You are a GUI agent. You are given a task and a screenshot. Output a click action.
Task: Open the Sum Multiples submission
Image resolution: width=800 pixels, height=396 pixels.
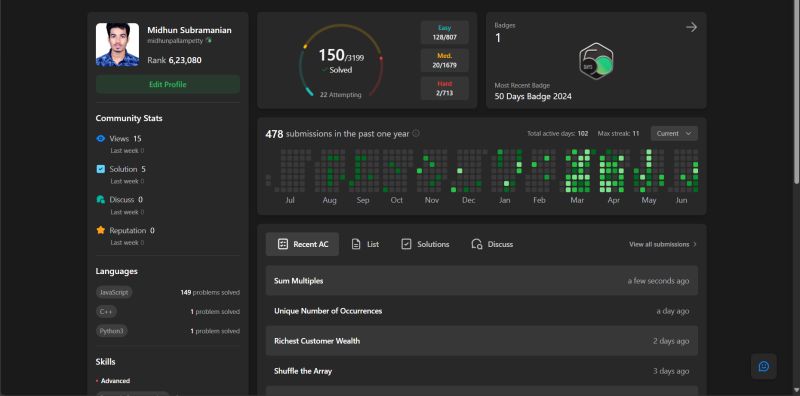click(x=482, y=281)
